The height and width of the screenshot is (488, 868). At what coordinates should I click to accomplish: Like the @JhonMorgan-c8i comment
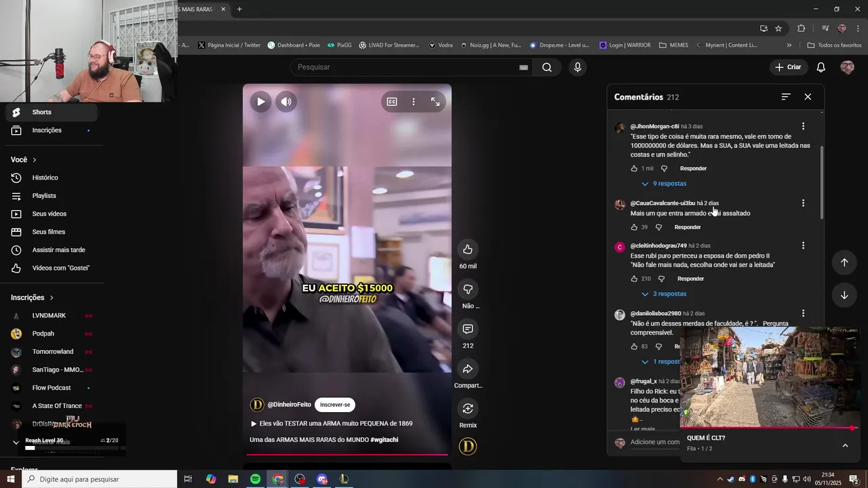click(x=634, y=169)
